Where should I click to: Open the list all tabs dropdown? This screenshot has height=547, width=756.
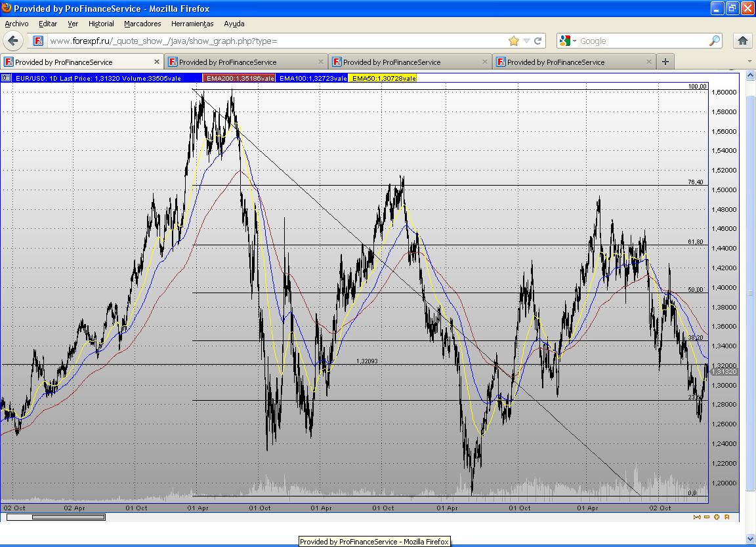coord(749,62)
